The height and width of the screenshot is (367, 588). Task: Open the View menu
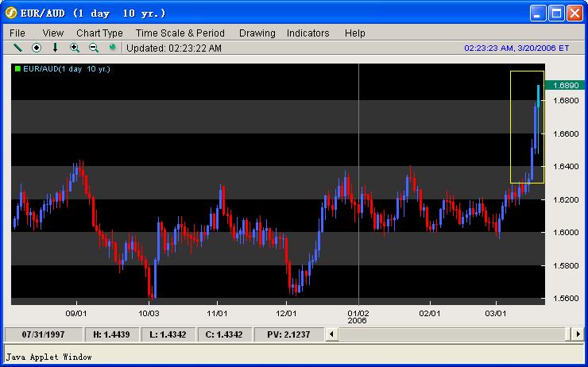point(53,33)
